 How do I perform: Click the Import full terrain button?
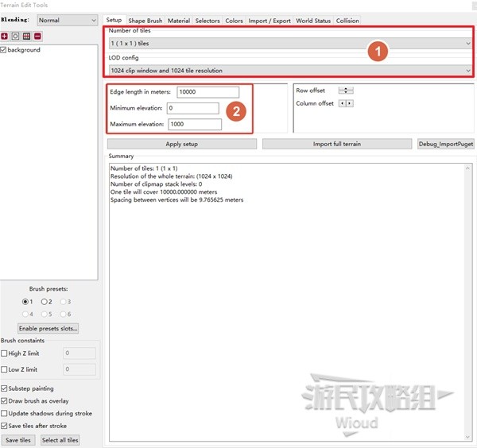coord(337,144)
